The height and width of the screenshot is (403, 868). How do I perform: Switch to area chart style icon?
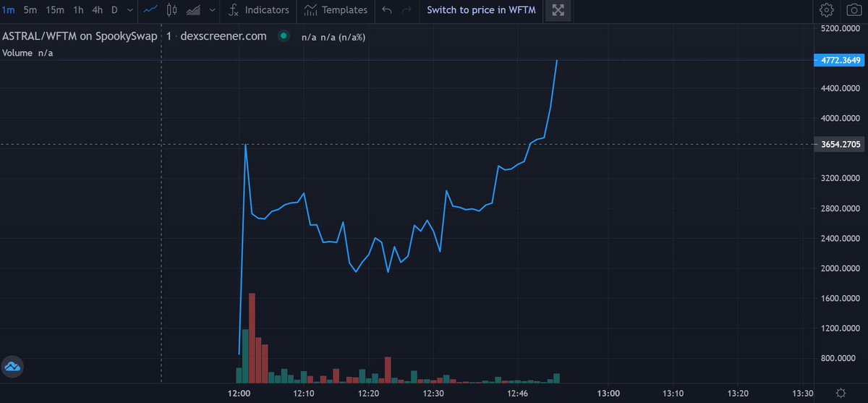pos(193,10)
